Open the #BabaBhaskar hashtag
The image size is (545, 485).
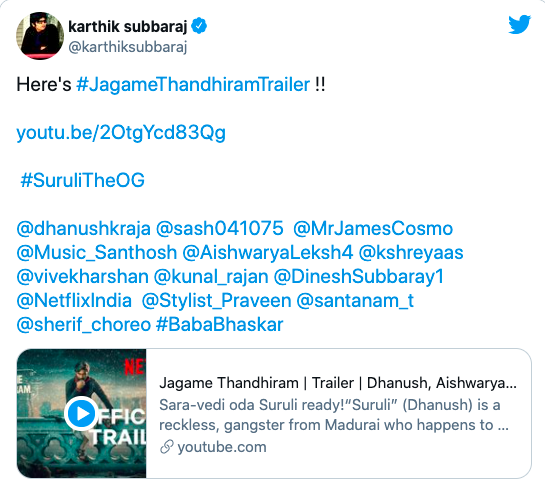(x=220, y=325)
